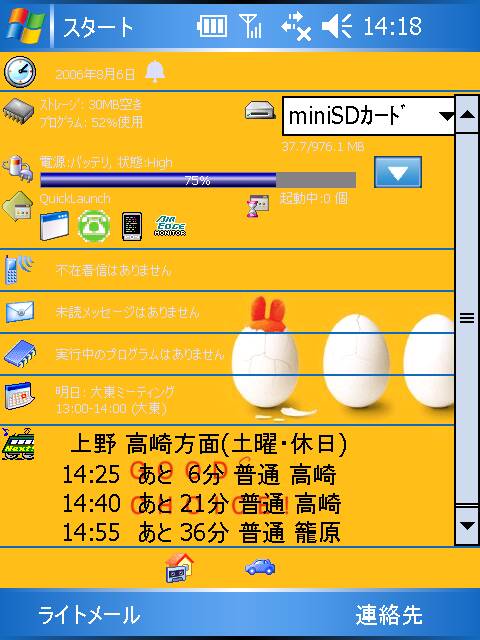The image size is (480, 640).
Task: Click the blue down-arrow button near battery
Action: (x=398, y=172)
